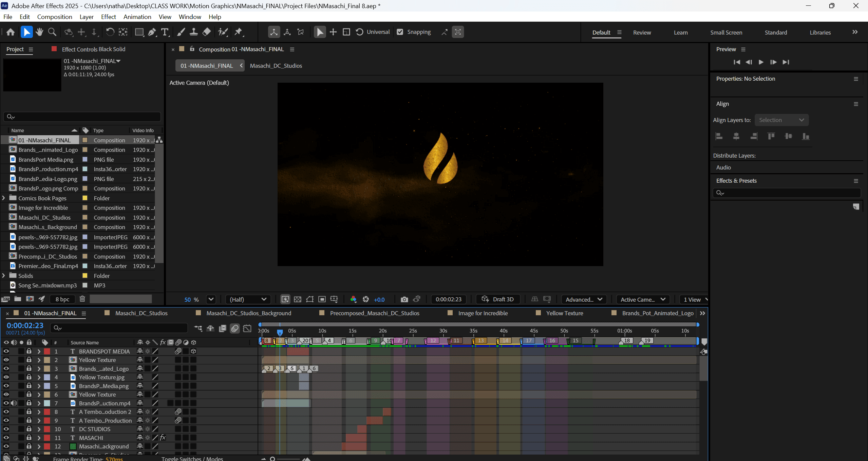The image size is (868, 461).
Task: Hide the BRANDSPOT MEDIA layer
Action: coord(6,352)
